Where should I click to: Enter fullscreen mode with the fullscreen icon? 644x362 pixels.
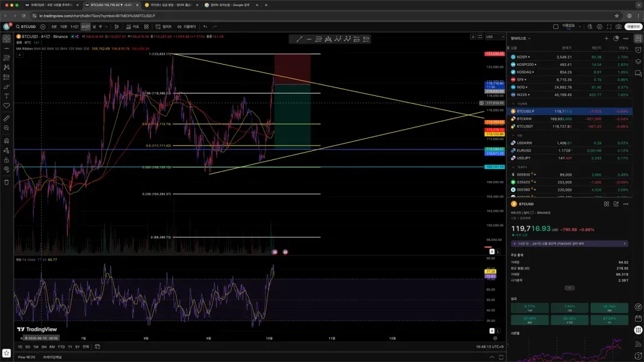pos(608,27)
